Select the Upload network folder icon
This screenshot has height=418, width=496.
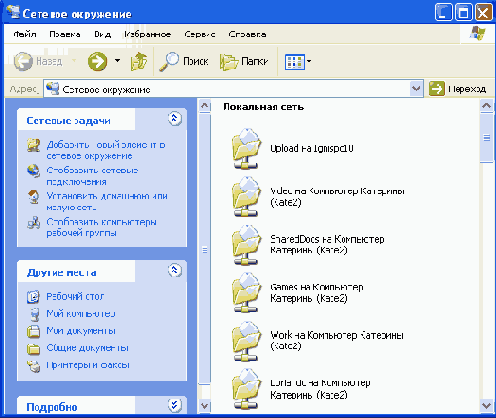click(246, 148)
